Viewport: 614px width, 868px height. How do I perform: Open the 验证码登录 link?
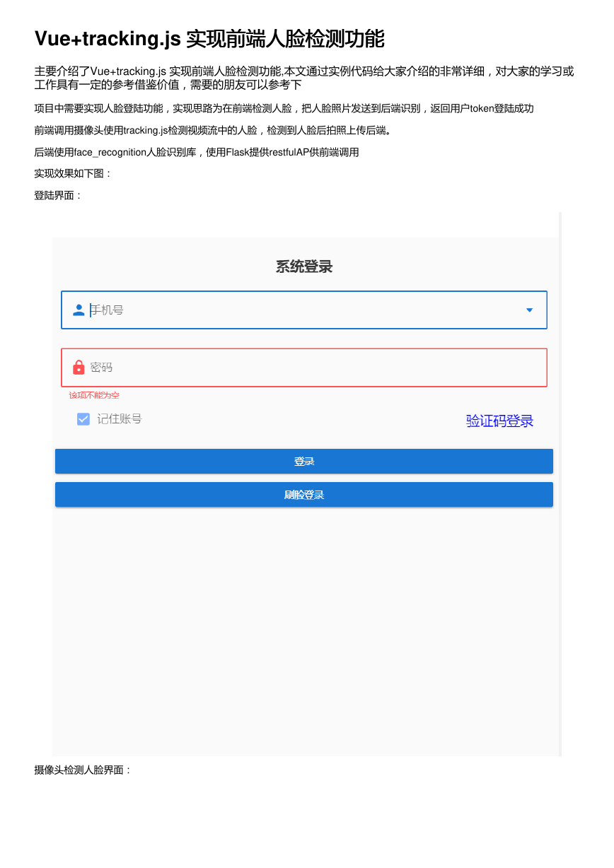(x=499, y=421)
